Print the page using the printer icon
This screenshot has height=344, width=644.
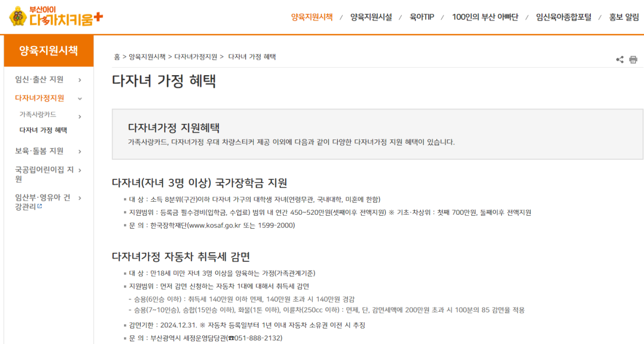click(634, 59)
